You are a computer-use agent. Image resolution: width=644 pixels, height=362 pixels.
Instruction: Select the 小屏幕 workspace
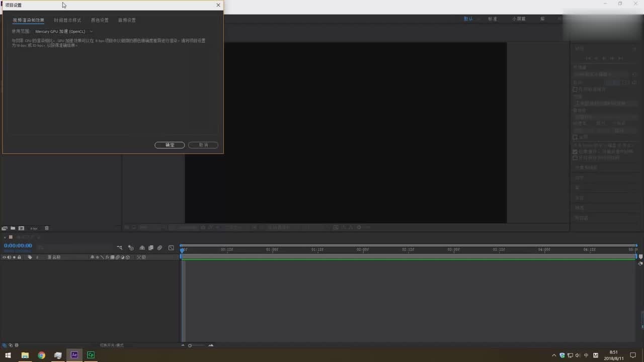coord(519,19)
